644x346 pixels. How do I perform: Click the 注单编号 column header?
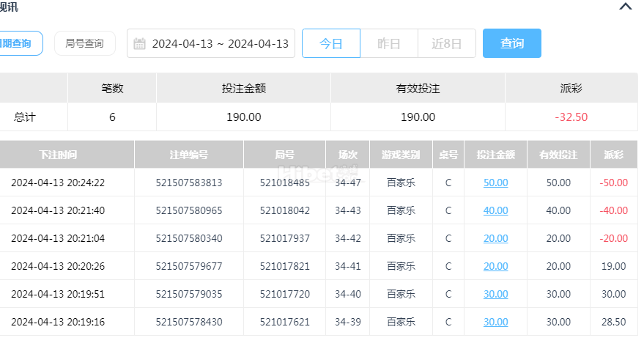(189, 155)
